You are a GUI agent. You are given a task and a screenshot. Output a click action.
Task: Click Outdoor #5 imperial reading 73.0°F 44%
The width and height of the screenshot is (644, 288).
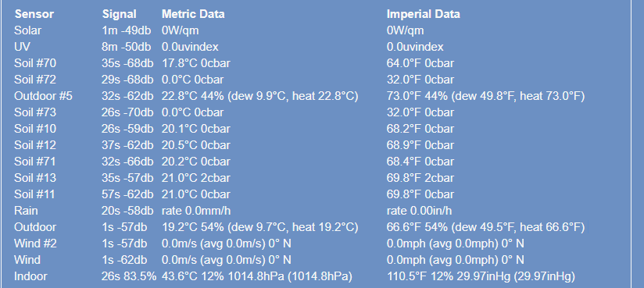pyautogui.click(x=414, y=97)
